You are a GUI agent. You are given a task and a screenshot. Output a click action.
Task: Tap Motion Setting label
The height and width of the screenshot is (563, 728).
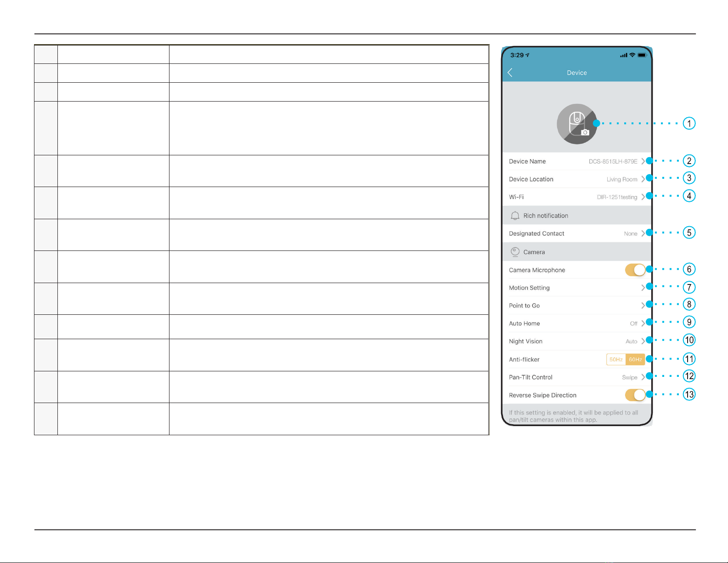pyautogui.click(x=529, y=288)
